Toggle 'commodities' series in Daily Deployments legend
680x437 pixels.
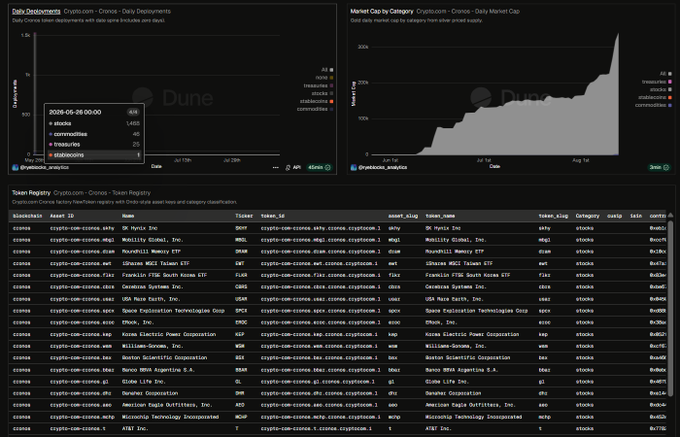[315, 109]
